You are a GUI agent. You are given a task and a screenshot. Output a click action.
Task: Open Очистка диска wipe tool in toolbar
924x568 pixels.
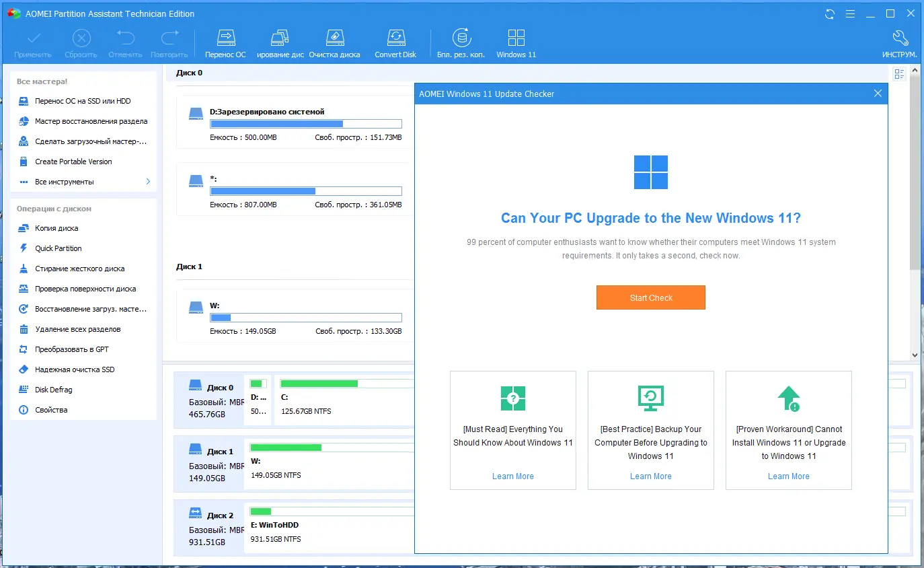click(335, 44)
